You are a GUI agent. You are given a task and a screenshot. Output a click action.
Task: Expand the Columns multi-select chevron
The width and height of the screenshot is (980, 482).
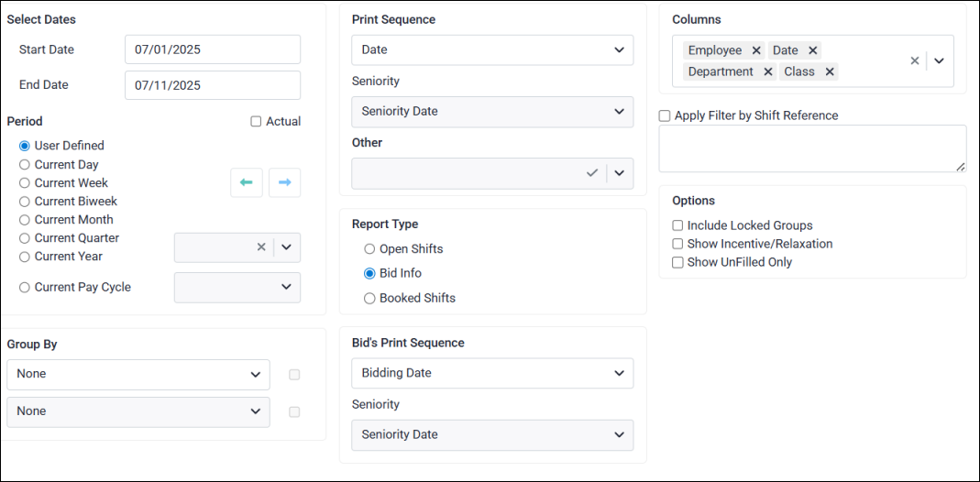pos(939,60)
